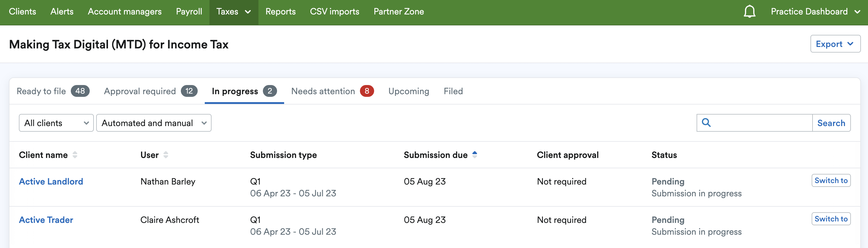Click Active Landlord's 06 Apr 23 - 05 Jul 23 period
Image resolution: width=868 pixels, height=248 pixels.
point(293,193)
